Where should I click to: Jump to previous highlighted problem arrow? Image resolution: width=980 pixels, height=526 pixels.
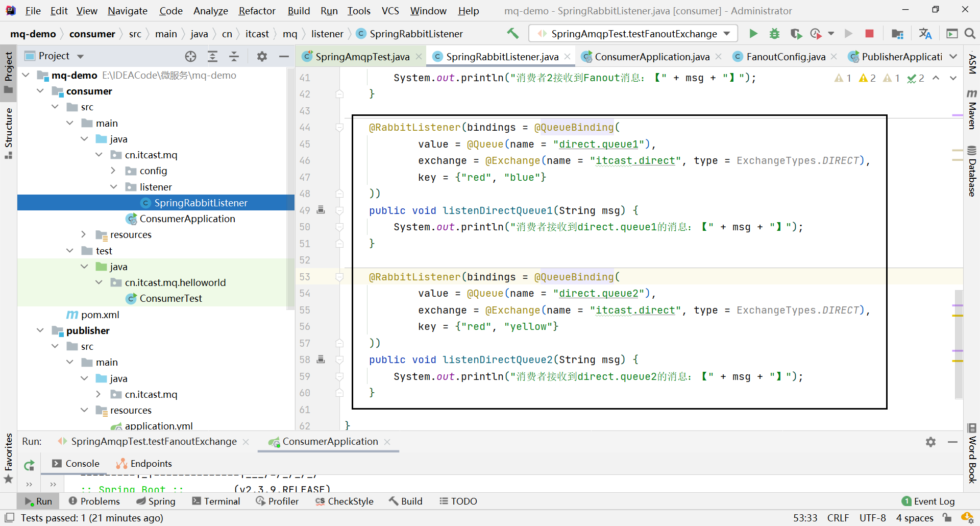click(x=936, y=78)
